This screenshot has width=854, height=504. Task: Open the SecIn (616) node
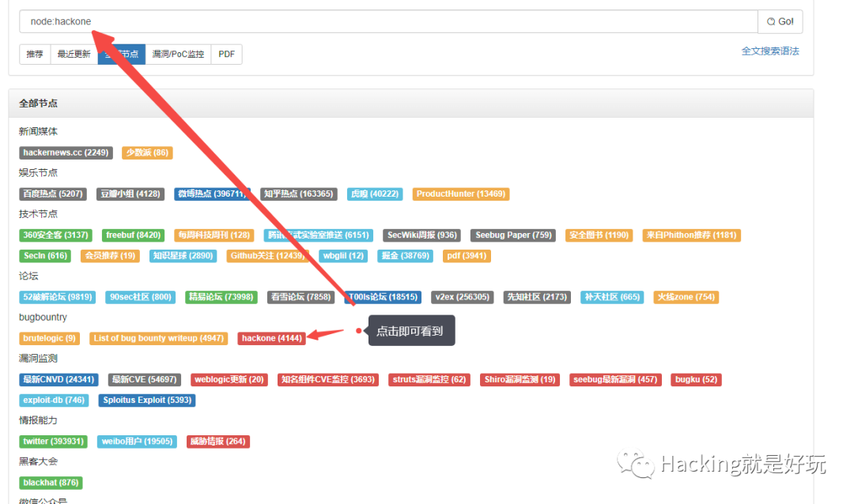[x=45, y=257]
